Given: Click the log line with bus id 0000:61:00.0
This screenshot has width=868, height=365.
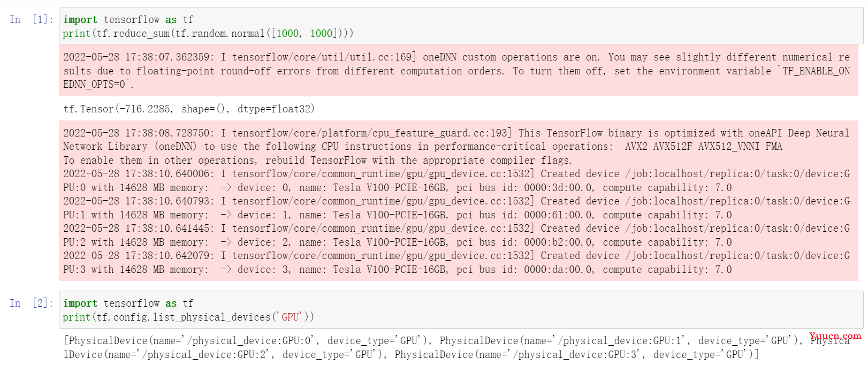Looking at the screenshot, I should point(456,208).
